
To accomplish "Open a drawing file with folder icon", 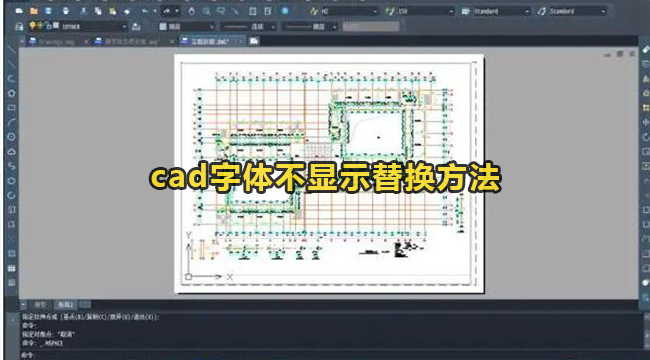I will pyautogui.click(x=34, y=11).
